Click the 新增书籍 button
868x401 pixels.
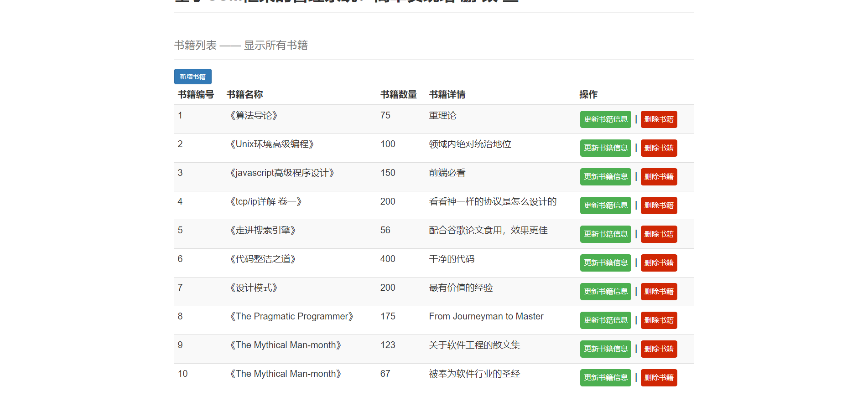192,77
